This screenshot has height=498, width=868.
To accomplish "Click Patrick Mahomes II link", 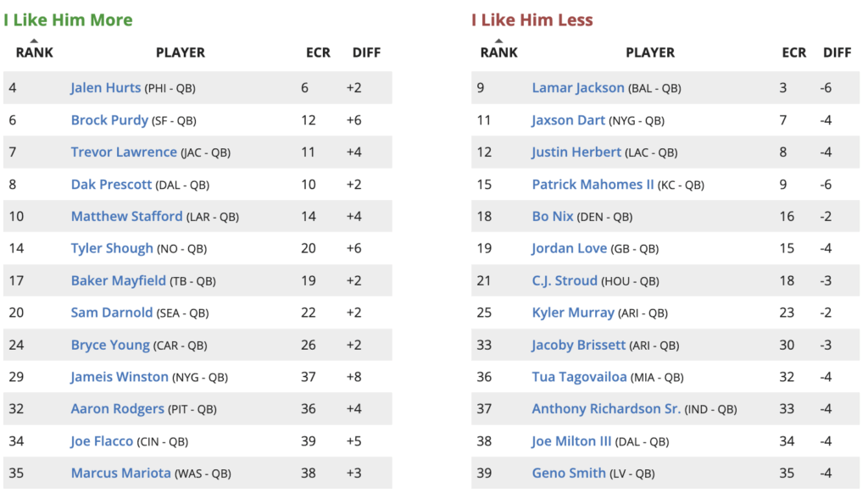I will click(x=593, y=185).
